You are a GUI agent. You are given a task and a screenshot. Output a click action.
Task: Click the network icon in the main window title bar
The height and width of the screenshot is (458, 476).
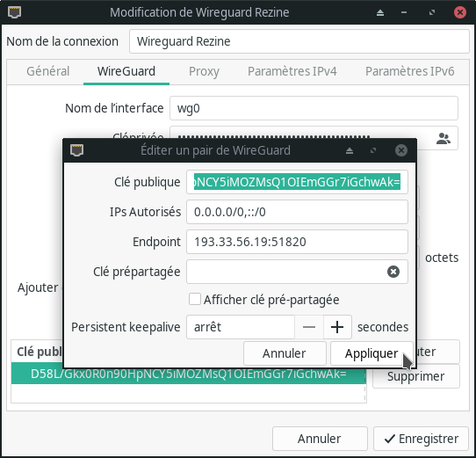click(14, 12)
